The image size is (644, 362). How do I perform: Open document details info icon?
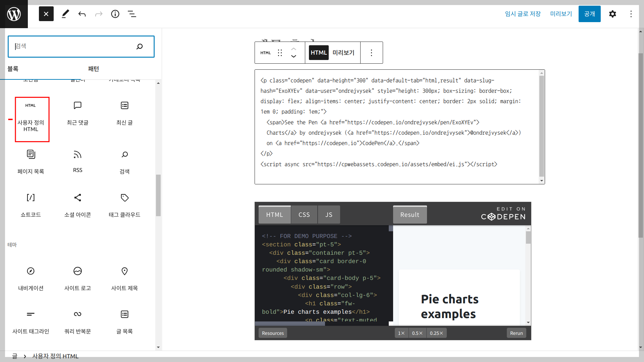[x=115, y=14]
